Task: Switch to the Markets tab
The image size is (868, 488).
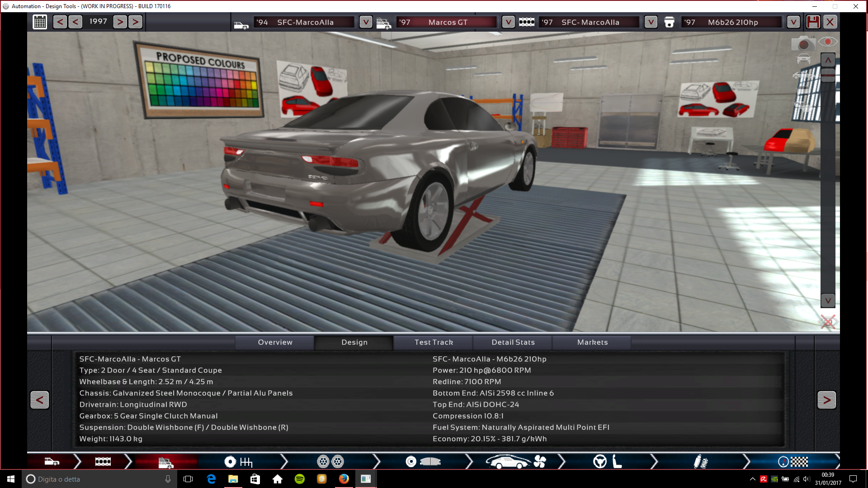Action: (592, 342)
